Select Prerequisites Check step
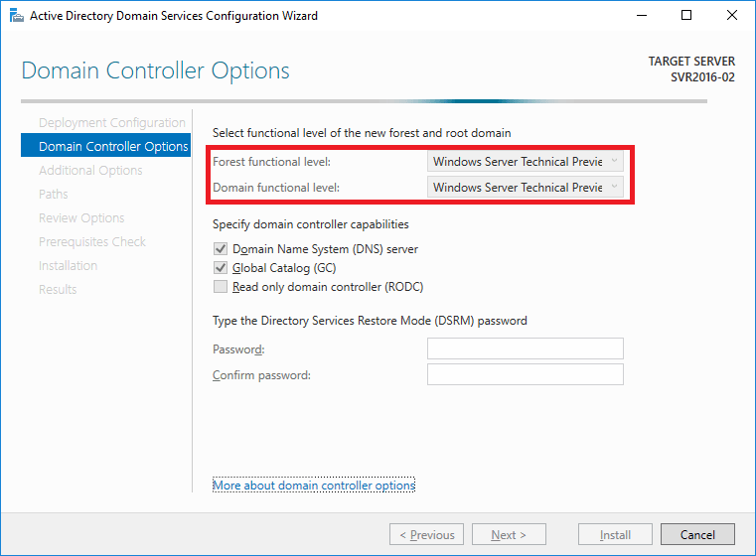Image resolution: width=756 pixels, height=556 pixels. pyautogui.click(x=92, y=242)
